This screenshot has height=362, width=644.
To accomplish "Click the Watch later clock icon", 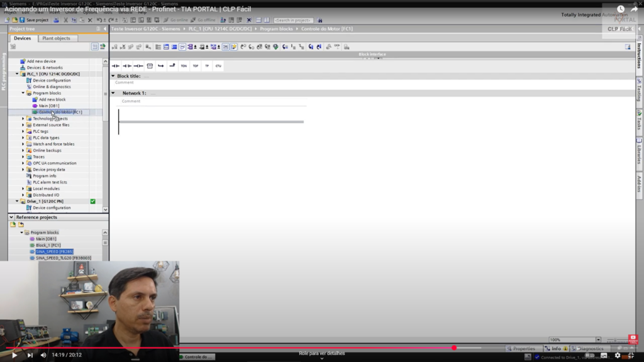I will 621,9.
